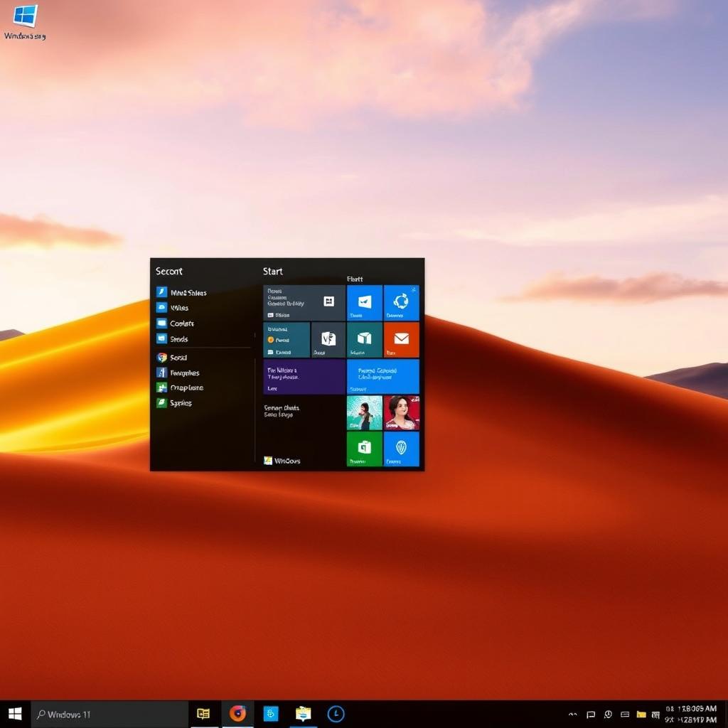The height and width of the screenshot is (728, 728).
Task: Open the green Store shopping bag tile
Action: click(x=365, y=449)
